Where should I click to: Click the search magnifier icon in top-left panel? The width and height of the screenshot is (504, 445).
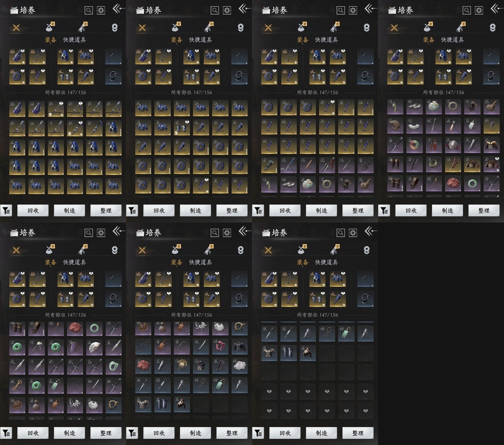click(89, 11)
